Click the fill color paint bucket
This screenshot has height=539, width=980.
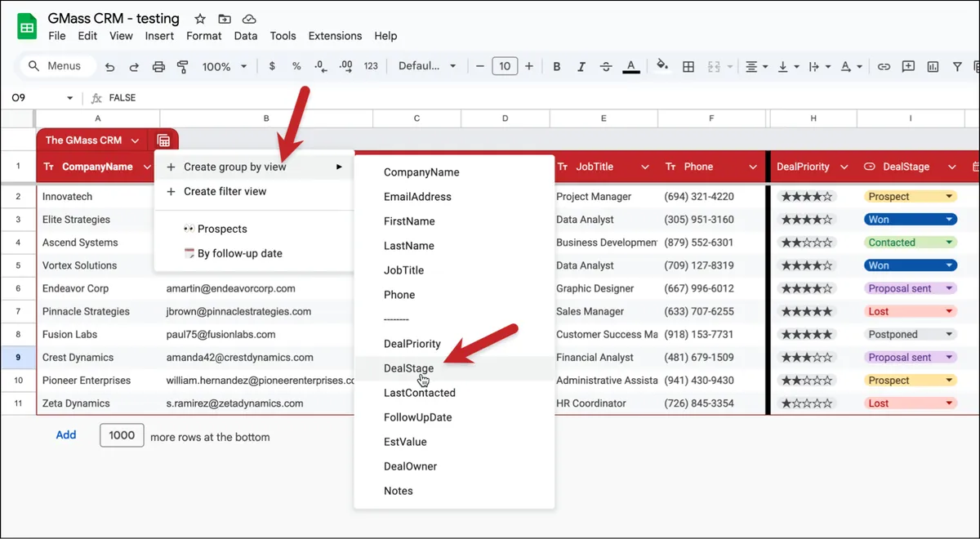pyautogui.click(x=662, y=66)
